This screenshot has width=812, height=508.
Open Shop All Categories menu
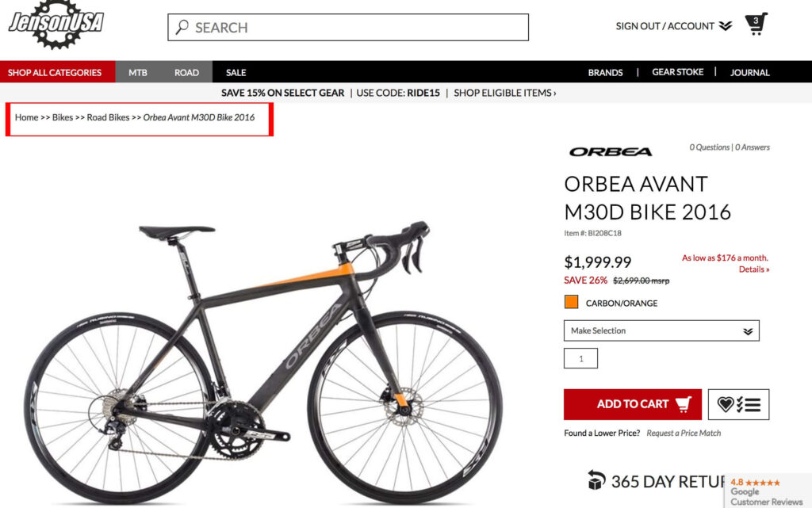coord(55,72)
